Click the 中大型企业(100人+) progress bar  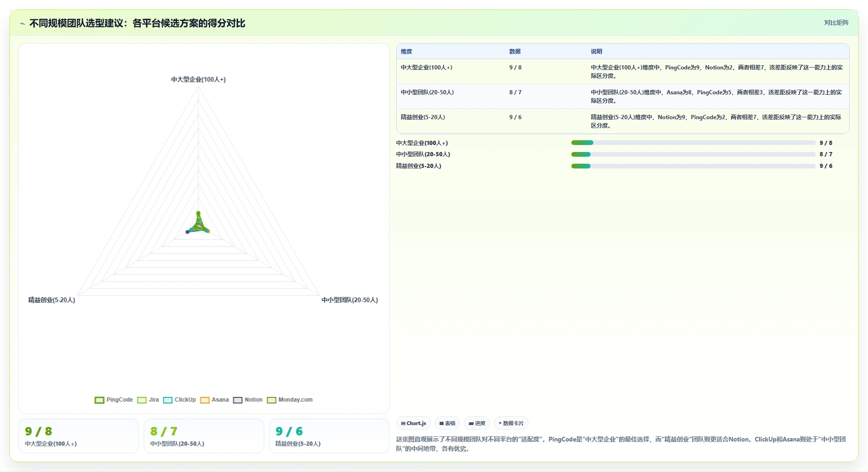[x=693, y=143]
